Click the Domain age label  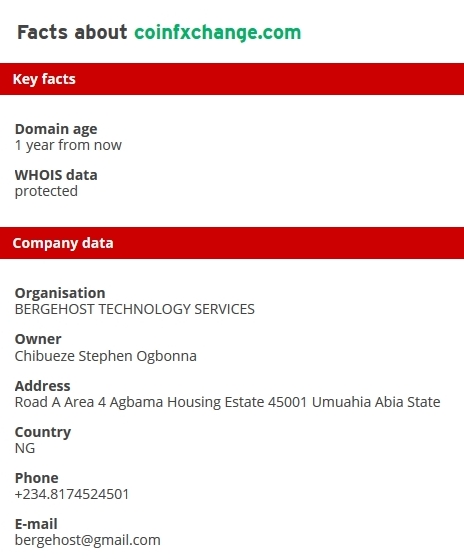click(x=56, y=129)
